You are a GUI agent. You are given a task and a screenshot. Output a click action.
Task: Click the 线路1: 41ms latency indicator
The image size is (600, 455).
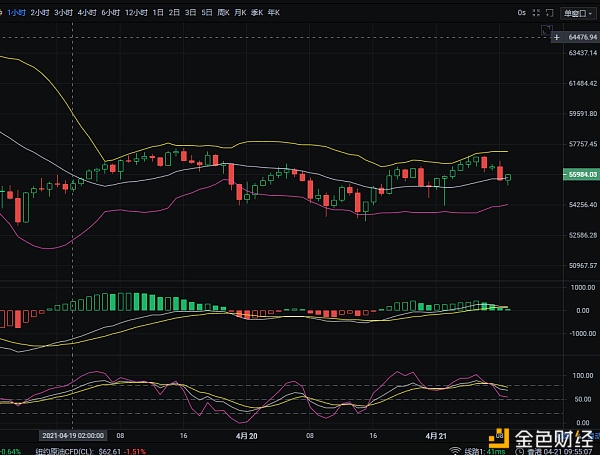(484, 452)
